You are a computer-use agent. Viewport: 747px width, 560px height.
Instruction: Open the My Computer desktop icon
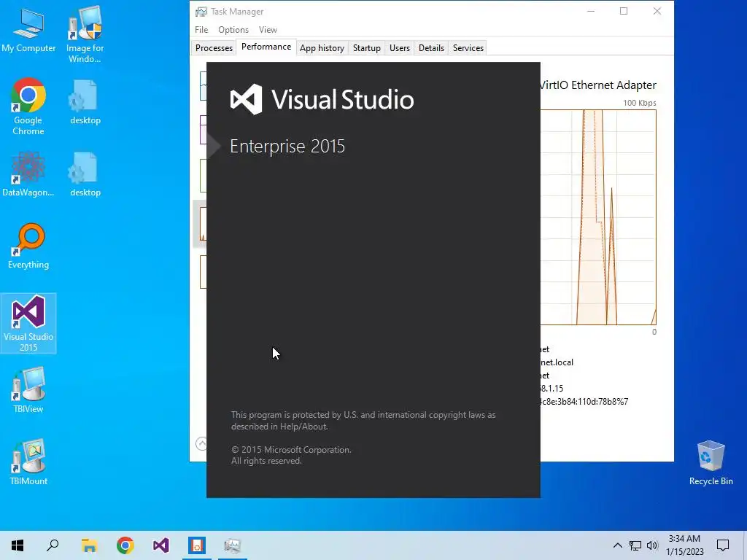tap(28, 31)
